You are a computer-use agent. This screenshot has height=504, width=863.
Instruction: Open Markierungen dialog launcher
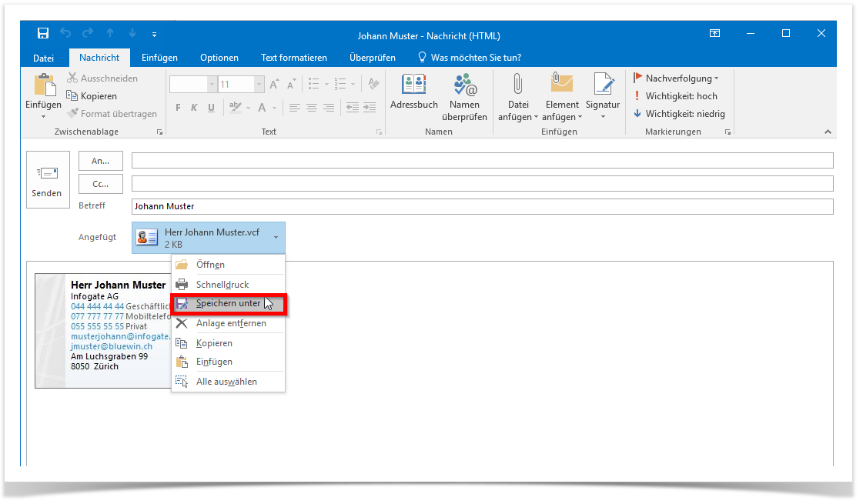[x=728, y=132]
